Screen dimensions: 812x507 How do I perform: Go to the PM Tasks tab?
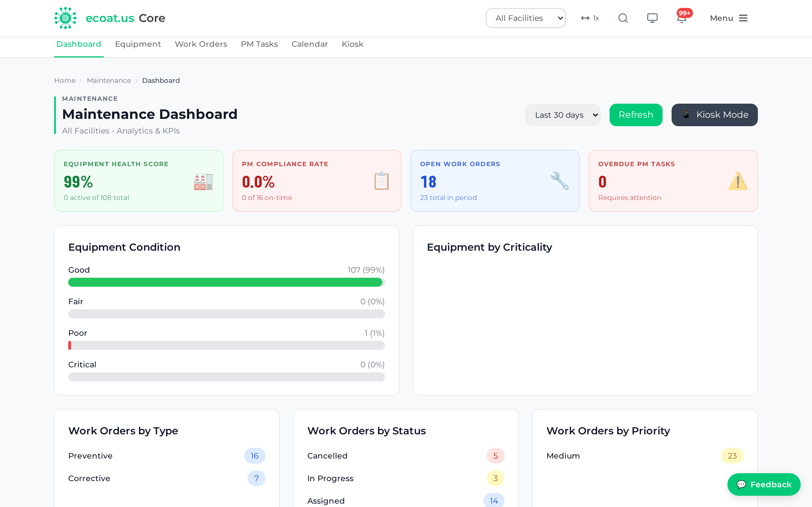click(259, 44)
